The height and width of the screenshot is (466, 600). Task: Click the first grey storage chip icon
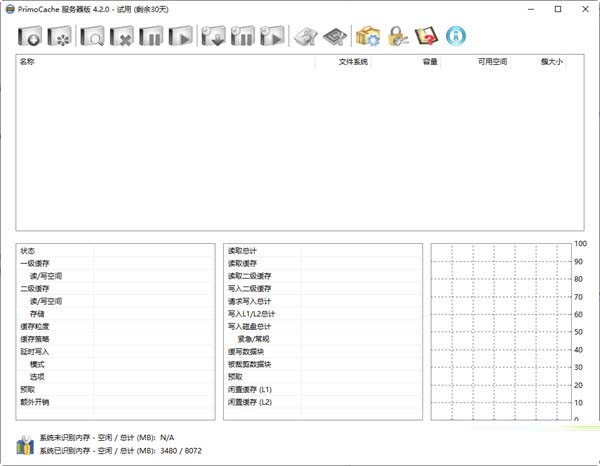click(x=305, y=38)
